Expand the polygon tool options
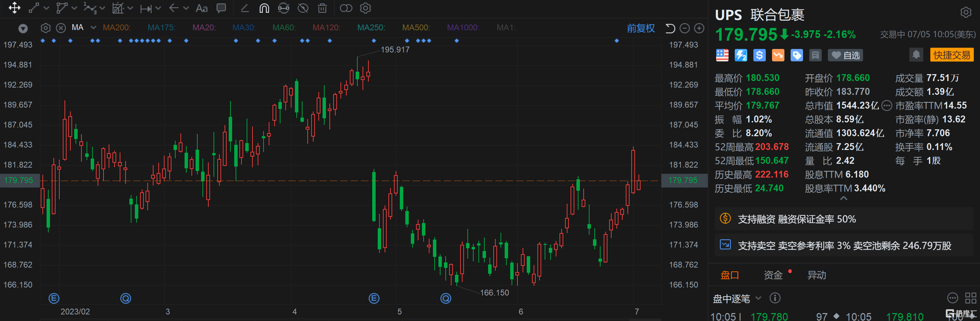980x321 pixels. point(74,8)
